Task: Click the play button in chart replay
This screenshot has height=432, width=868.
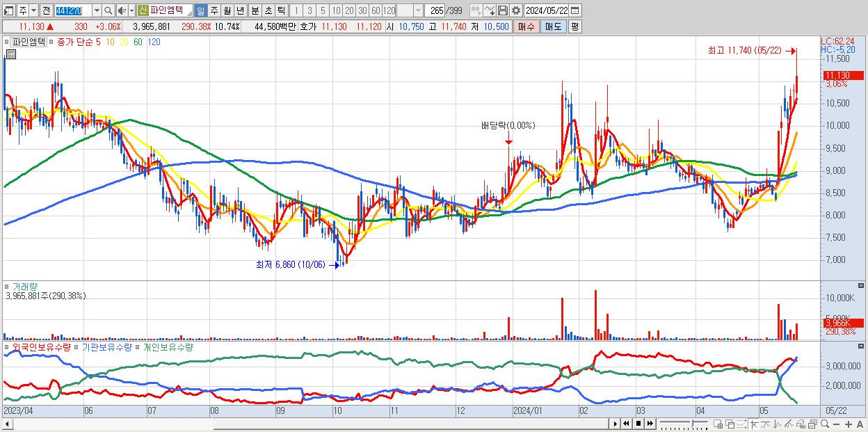Action: click(x=615, y=424)
